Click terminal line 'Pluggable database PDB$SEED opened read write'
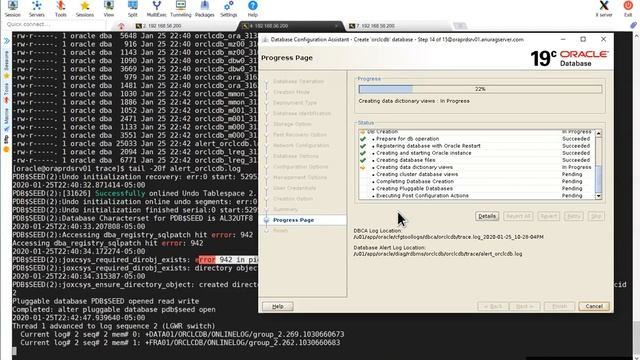This screenshot has height=360, width=640. pyautogui.click(x=106, y=301)
